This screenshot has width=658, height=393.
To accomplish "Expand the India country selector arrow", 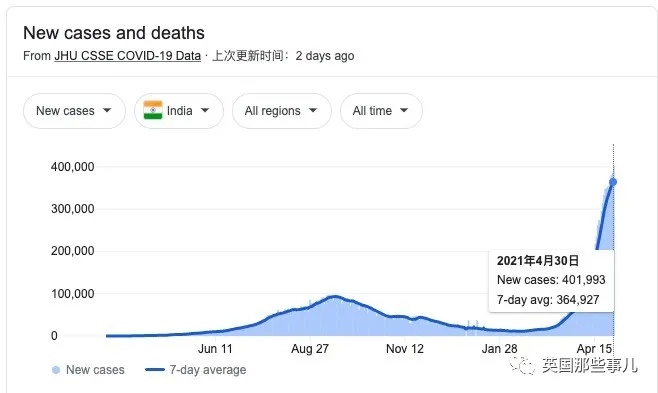I will point(205,110).
